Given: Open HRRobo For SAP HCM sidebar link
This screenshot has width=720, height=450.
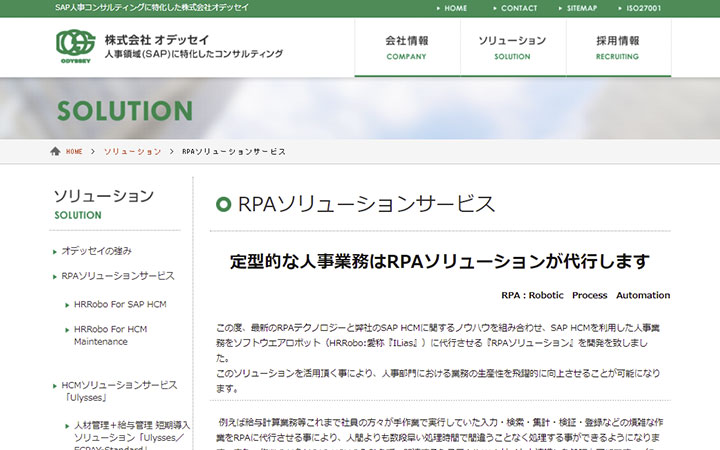Looking at the screenshot, I should (x=120, y=304).
